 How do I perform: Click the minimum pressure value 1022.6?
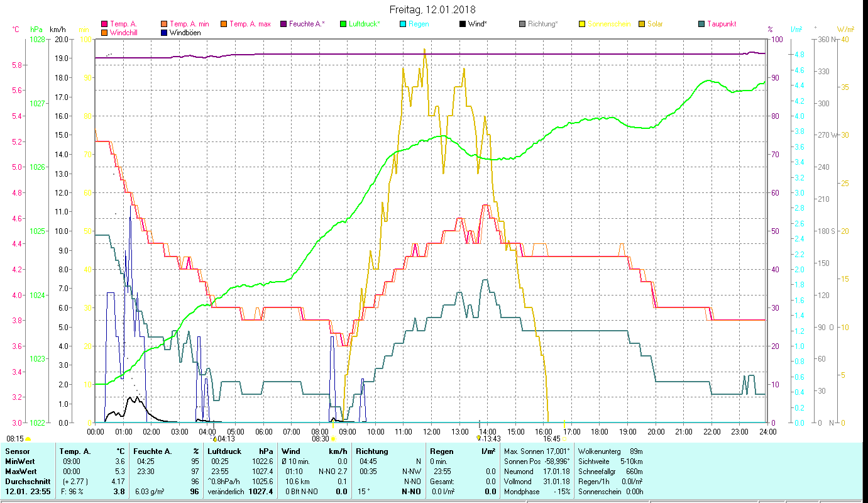point(263,462)
